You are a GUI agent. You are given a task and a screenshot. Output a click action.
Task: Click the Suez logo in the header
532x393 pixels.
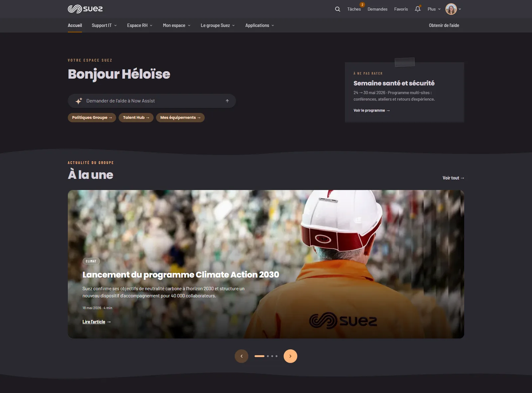(85, 9)
